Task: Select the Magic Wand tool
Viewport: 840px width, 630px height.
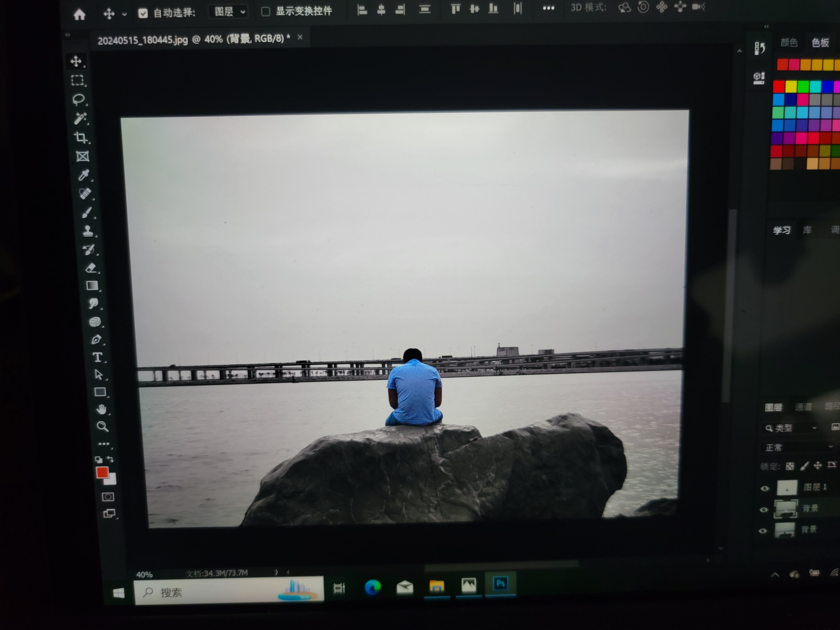Action: (80, 118)
